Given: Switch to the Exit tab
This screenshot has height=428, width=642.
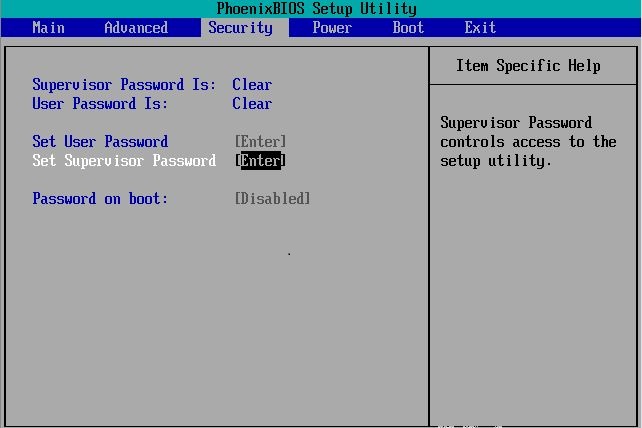Looking at the screenshot, I should (x=480, y=28).
